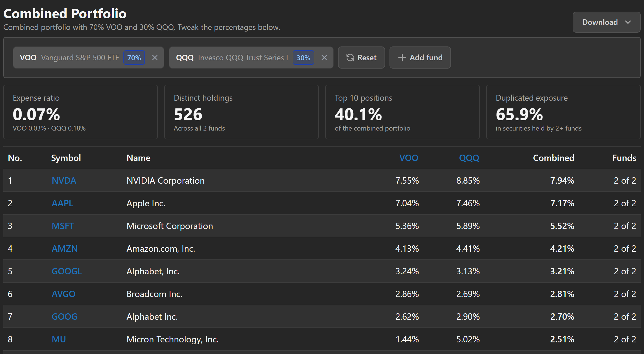This screenshot has width=644, height=354.
Task: Click the No. column header
Action: [x=15, y=158]
